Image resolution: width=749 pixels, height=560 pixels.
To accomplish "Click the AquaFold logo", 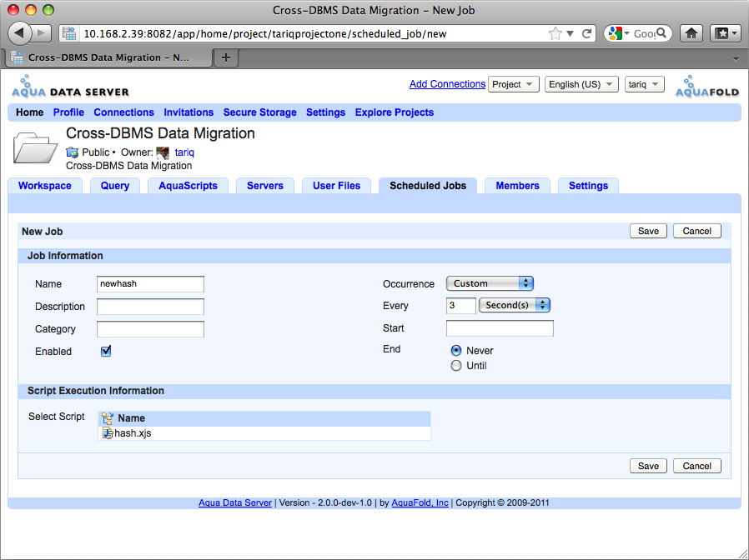I will tap(707, 87).
